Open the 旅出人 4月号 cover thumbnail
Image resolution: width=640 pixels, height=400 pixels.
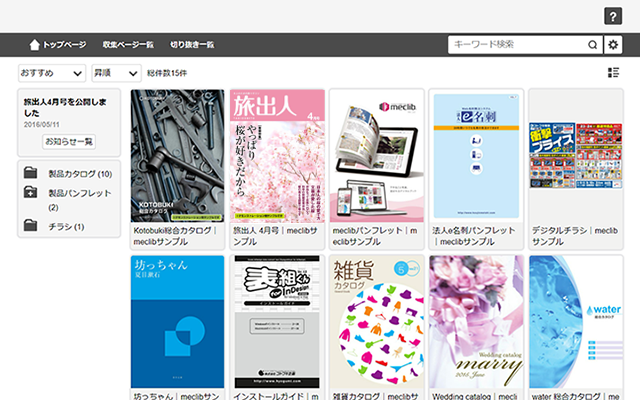(x=277, y=155)
